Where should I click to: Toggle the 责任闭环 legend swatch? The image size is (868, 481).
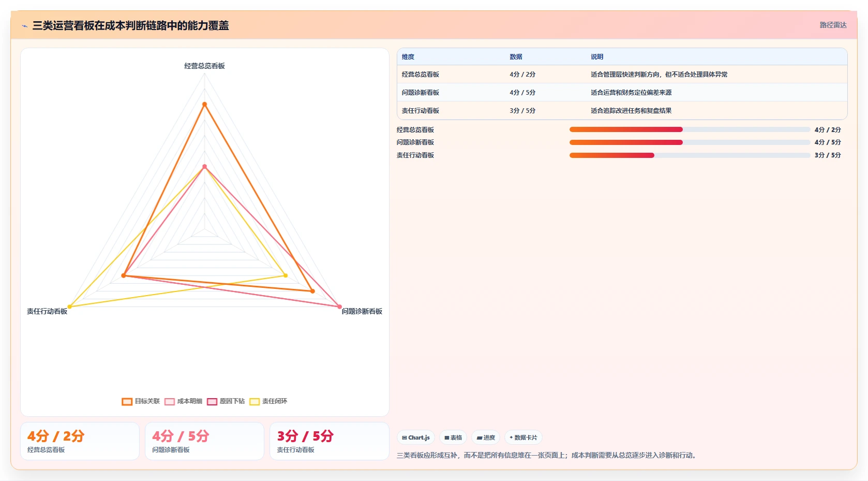[x=255, y=401]
